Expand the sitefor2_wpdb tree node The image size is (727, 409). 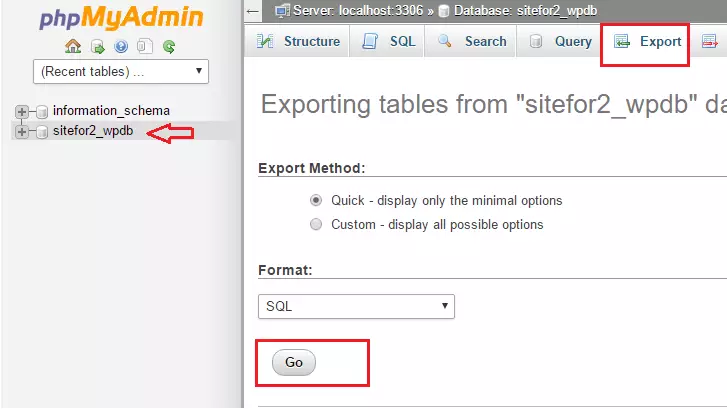(x=21, y=132)
